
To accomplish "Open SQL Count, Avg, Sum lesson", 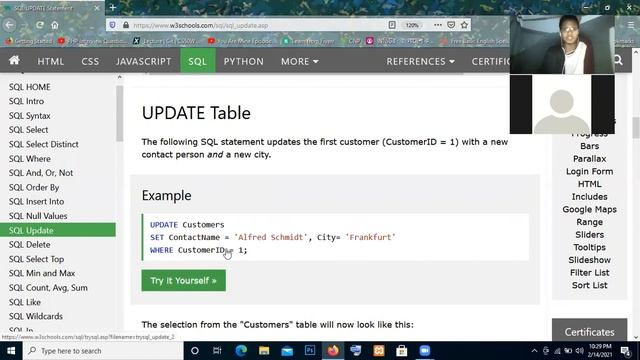I will pos(48,288).
